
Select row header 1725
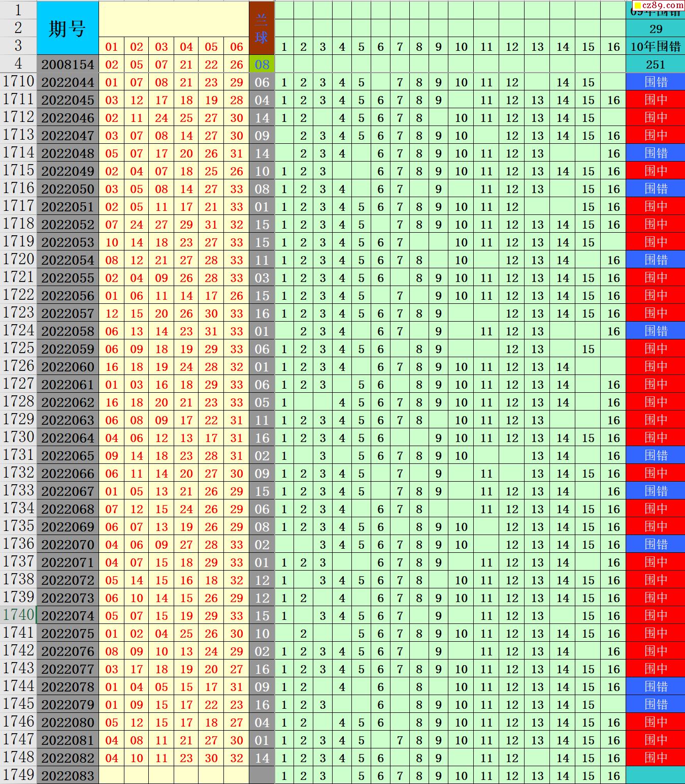click(x=18, y=348)
